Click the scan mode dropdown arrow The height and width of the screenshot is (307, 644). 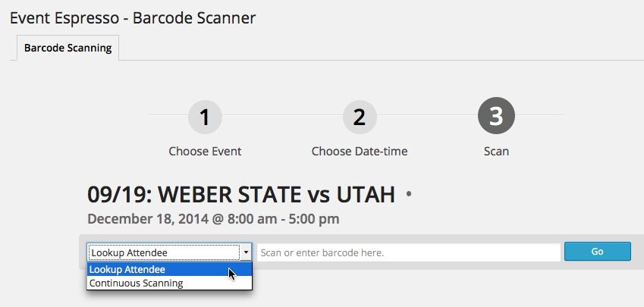(246, 252)
